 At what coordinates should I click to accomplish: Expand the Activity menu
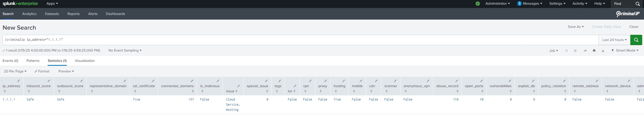tap(580, 4)
